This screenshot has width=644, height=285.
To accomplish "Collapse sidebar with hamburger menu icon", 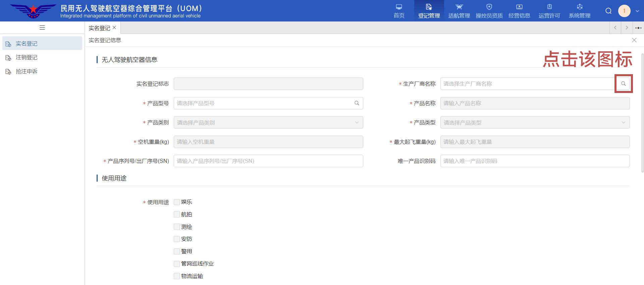I will click(42, 28).
